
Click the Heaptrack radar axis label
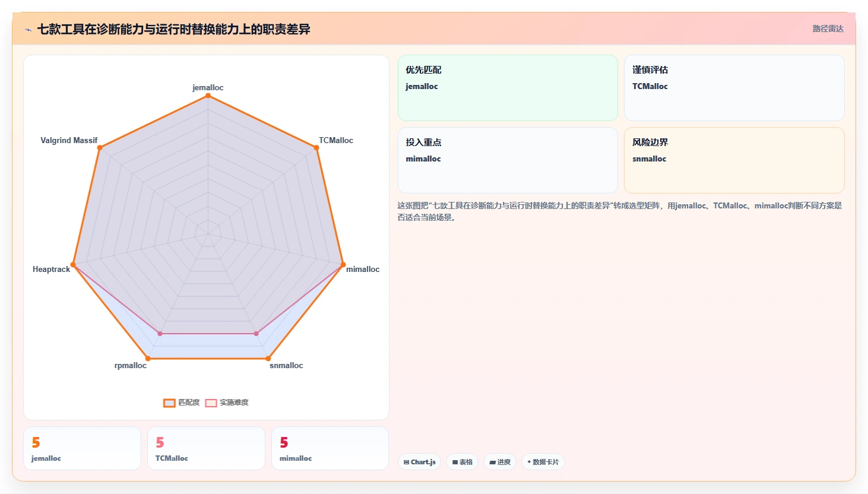(x=51, y=269)
